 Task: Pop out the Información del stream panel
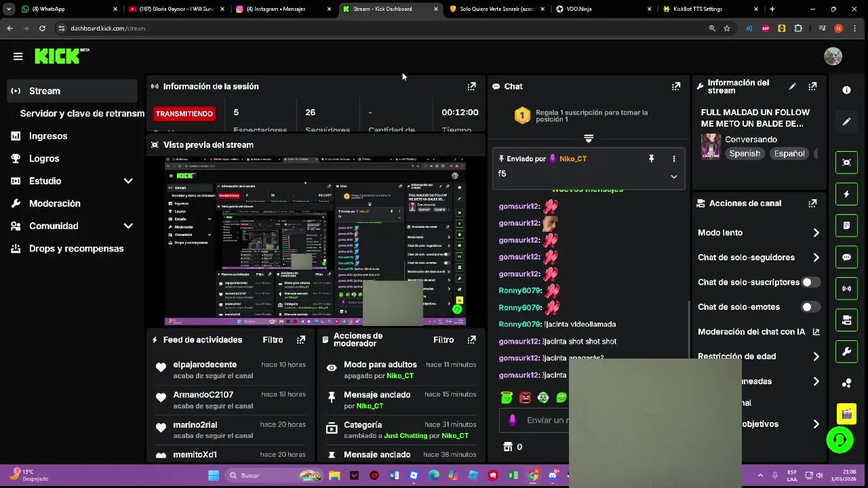[812, 87]
